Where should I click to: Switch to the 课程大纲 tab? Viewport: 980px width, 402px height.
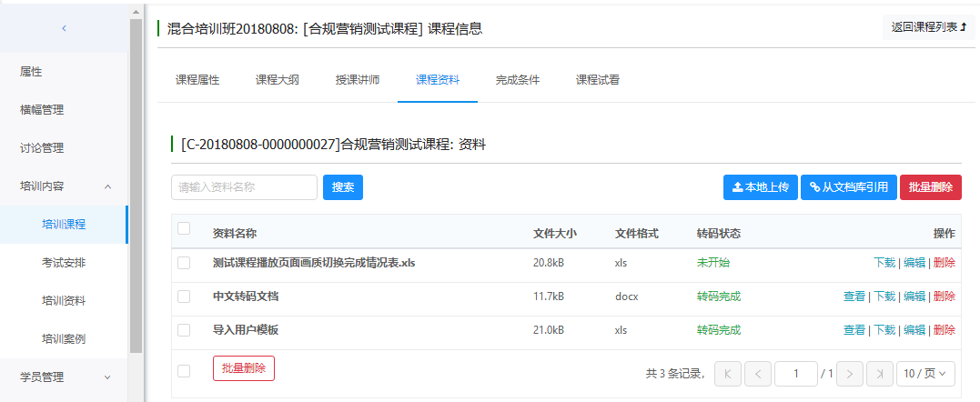tap(278, 80)
